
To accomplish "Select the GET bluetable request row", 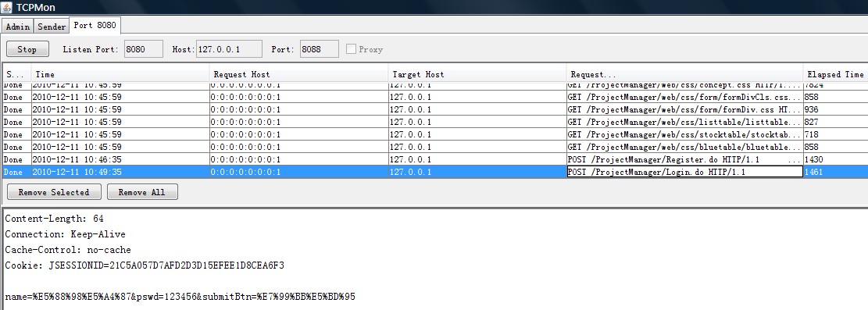I will pos(434,148).
